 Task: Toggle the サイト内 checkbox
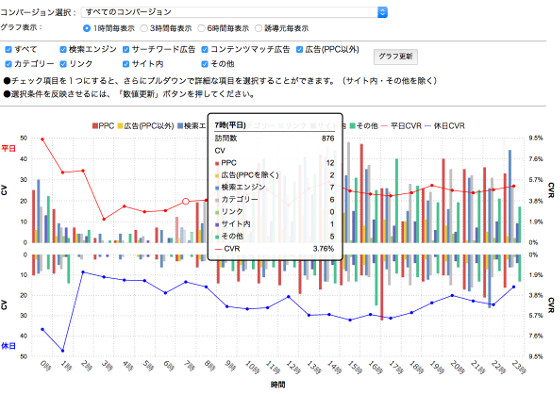click(126, 64)
